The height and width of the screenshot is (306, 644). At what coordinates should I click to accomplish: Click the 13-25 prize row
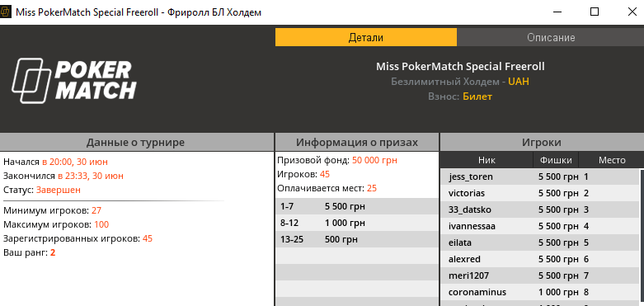[357, 239]
